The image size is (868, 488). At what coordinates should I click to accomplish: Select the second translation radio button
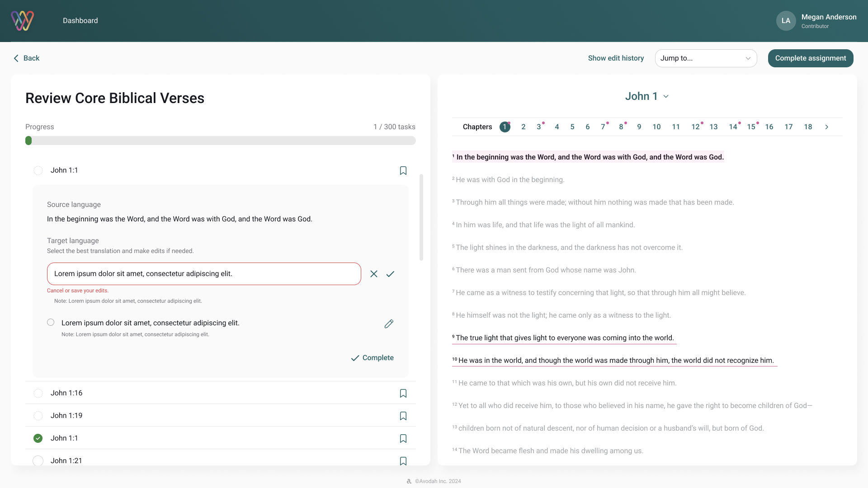point(51,322)
